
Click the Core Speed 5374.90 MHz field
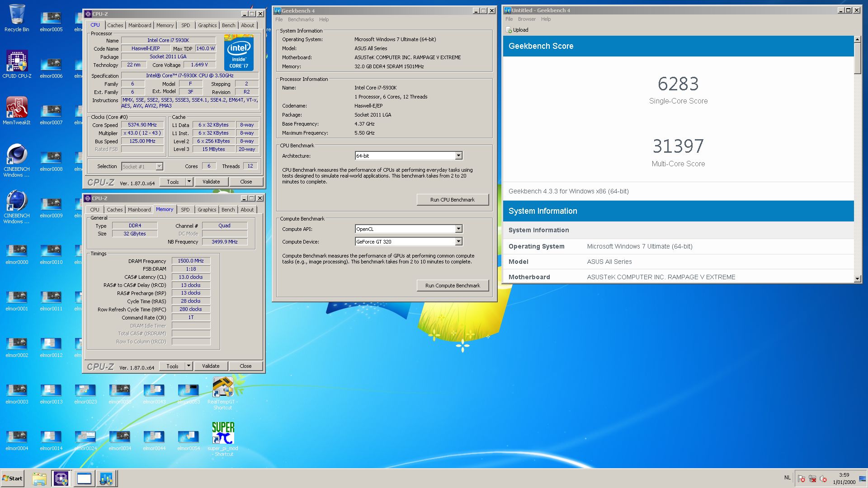[142, 125]
